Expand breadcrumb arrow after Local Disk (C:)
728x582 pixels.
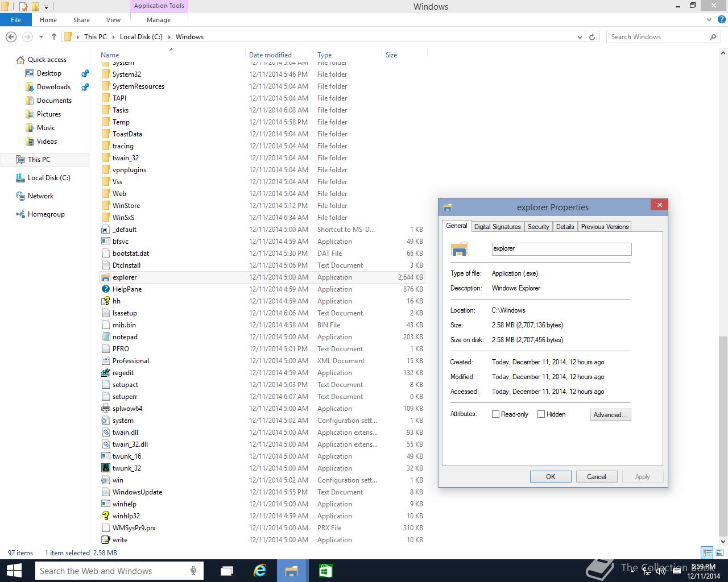coord(169,37)
